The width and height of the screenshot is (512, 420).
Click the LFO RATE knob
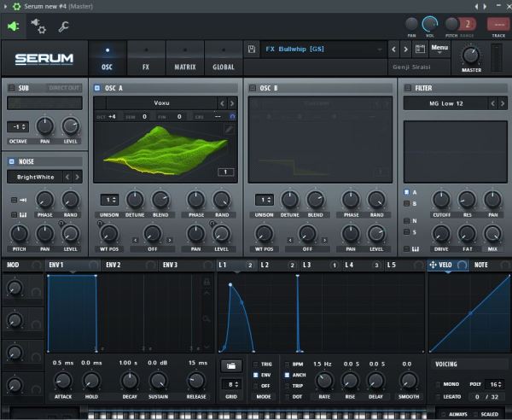tap(324, 381)
